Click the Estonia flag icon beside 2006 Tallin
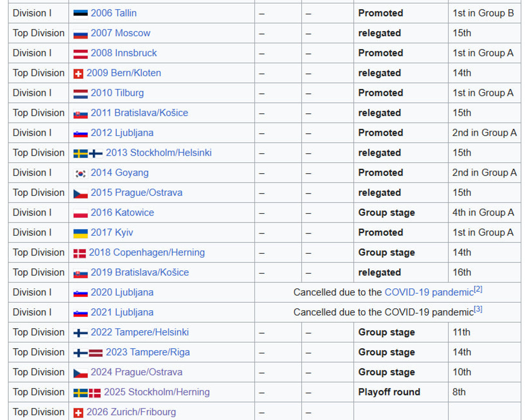Image resolution: width=525 pixels, height=420 pixels. click(x=80, y=14)
